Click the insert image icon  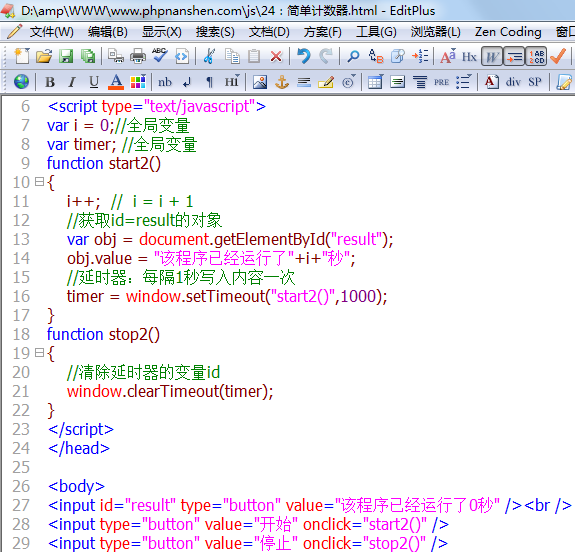pyautogui.click(x=260, y=82)
